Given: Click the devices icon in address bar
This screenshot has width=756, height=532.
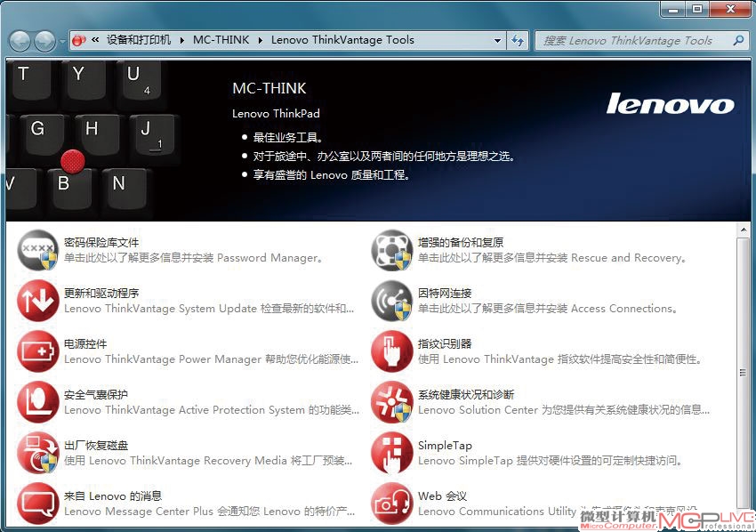Looking at the screenshot, I should tap(78, 41).
